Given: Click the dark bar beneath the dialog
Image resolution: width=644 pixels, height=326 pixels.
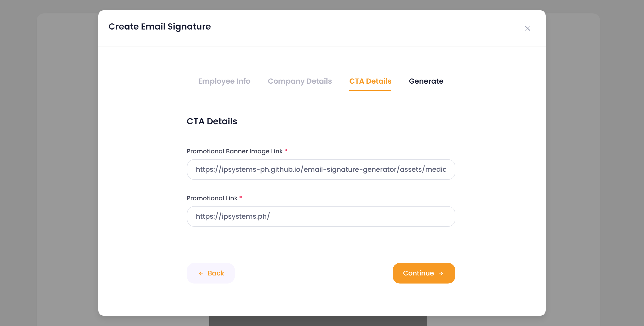Looking at the screenshot, I should click(318, 321).
